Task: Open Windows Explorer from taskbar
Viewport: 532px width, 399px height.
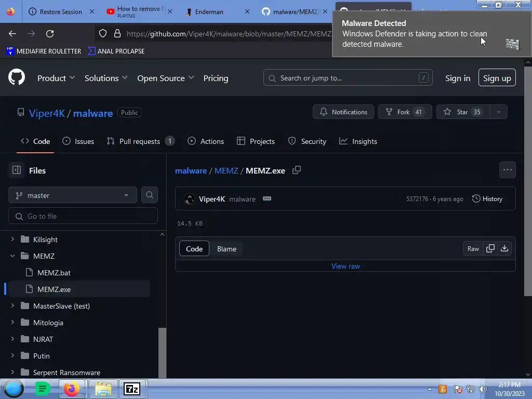Action: pos(103,389)
